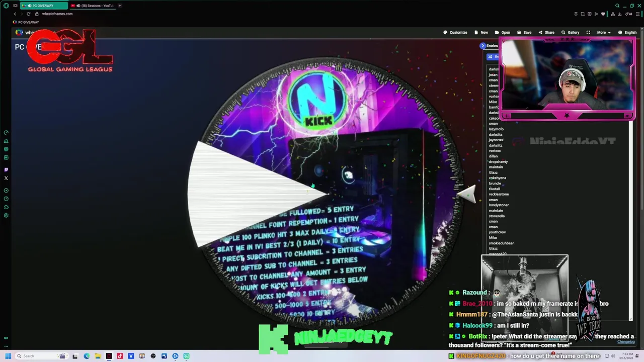Screen dimensions: 644x362
Task: Open the Opera AI assistant
Action: tap(628, 14)
